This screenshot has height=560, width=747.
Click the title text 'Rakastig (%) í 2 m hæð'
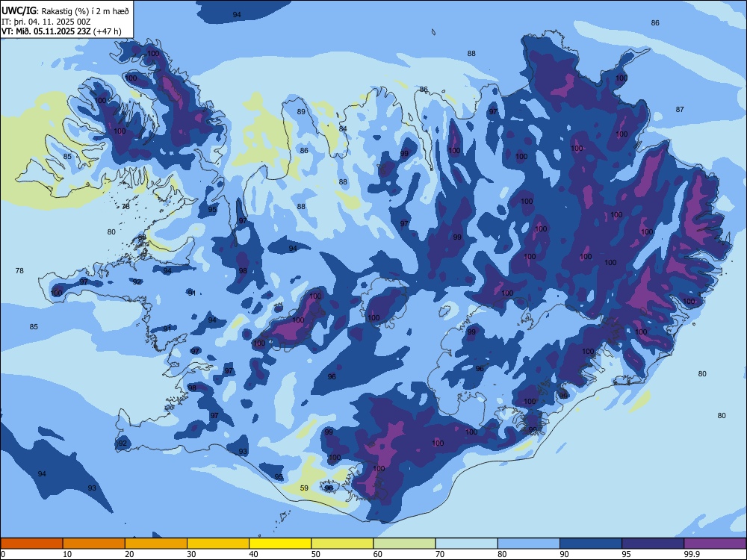pyautogui.click(x=85, y=11)
